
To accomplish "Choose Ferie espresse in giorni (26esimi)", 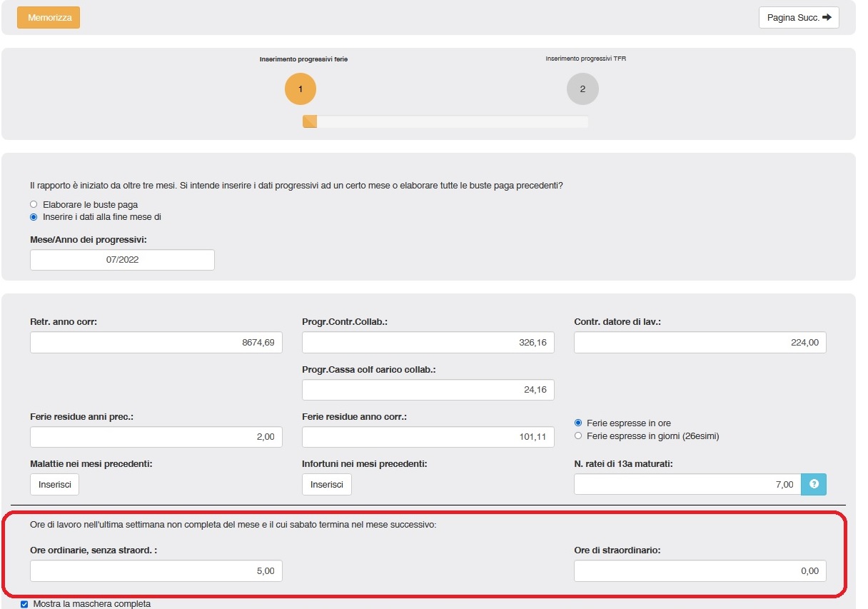I will (x=579, y=436).
